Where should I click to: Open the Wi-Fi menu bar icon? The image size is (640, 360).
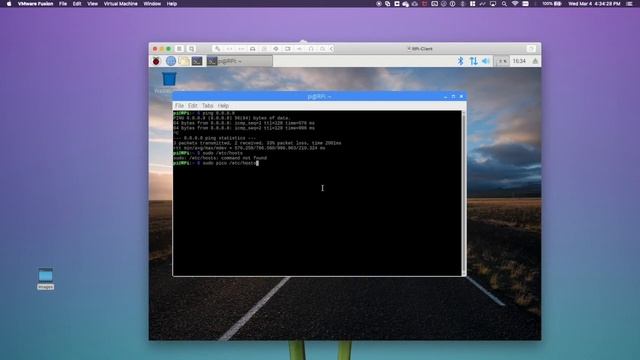[x=515, y=4]
